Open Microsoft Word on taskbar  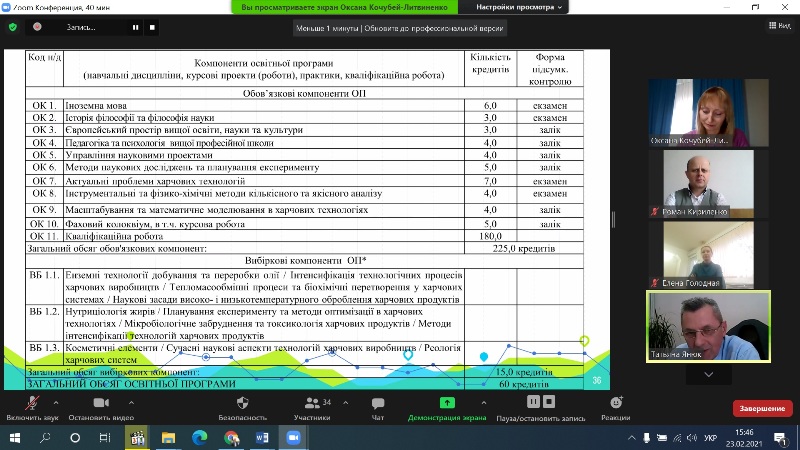tap(262, 438)
